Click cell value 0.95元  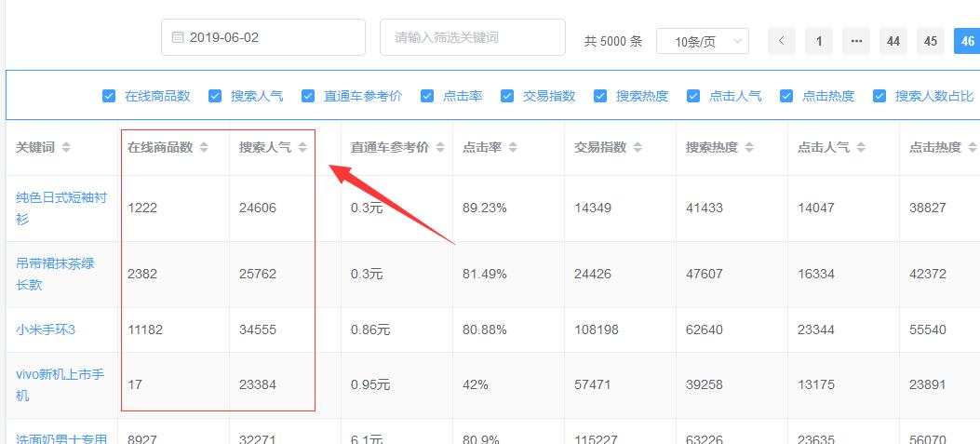tap(370, 384)
